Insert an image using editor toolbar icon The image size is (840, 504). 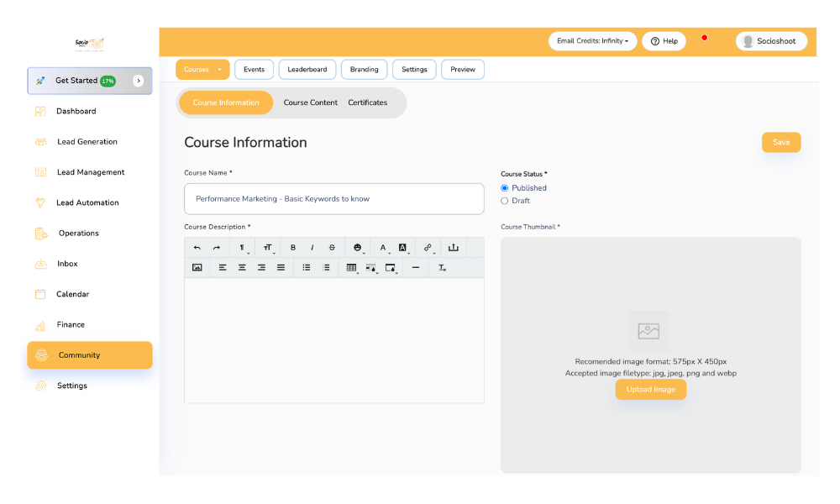coord(197,268)
